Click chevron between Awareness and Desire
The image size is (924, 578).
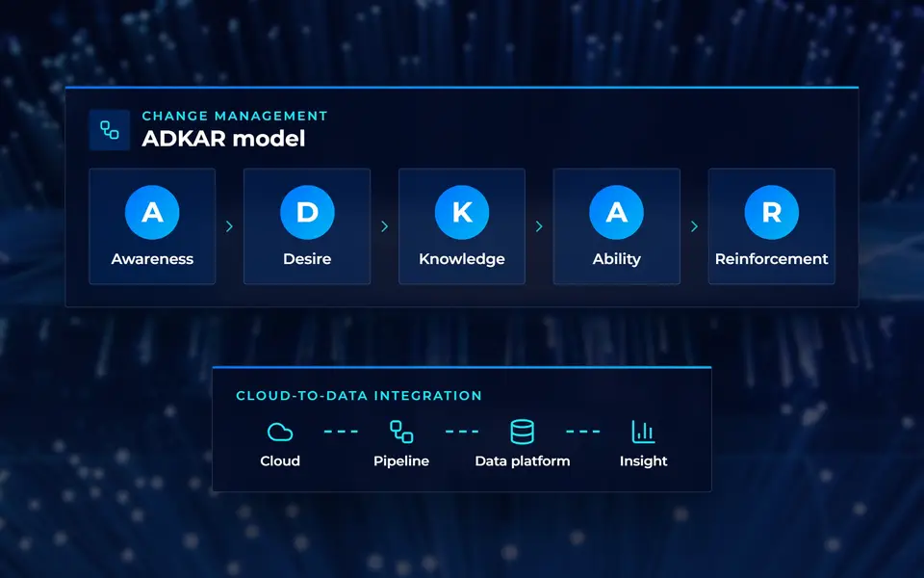click(229, 226)
